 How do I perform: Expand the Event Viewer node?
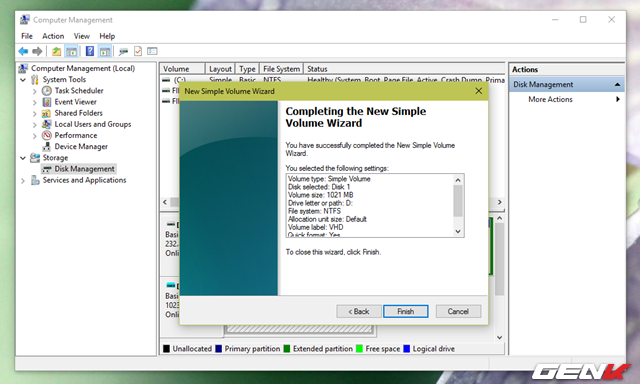[x=35, y=102]
